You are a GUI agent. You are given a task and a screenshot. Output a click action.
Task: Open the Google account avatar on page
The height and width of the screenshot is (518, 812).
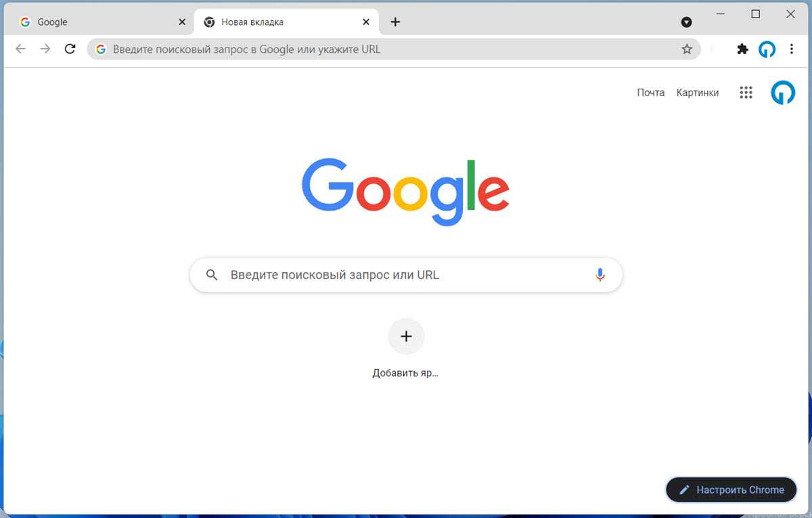click(x=783, y=93)
